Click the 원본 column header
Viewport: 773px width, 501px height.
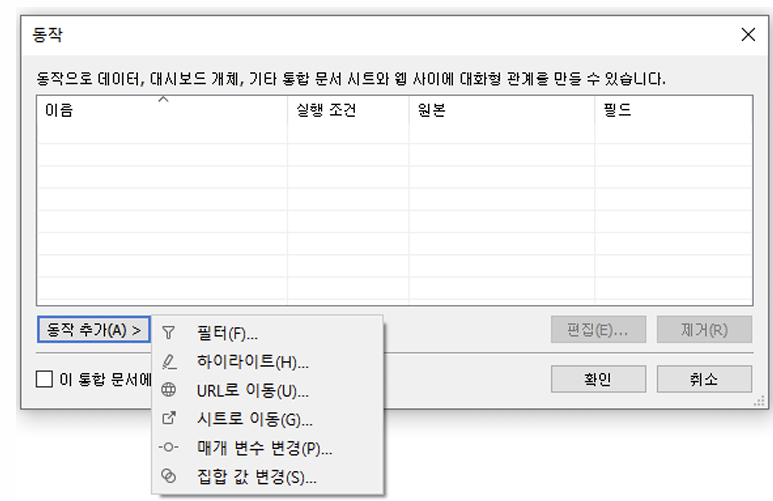click(x=502, y=109)
